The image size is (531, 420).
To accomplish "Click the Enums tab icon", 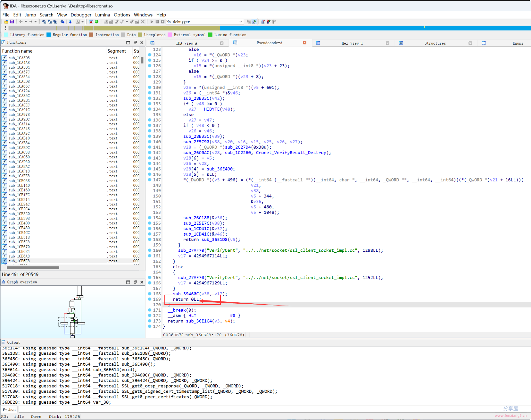I will point(484,43).
